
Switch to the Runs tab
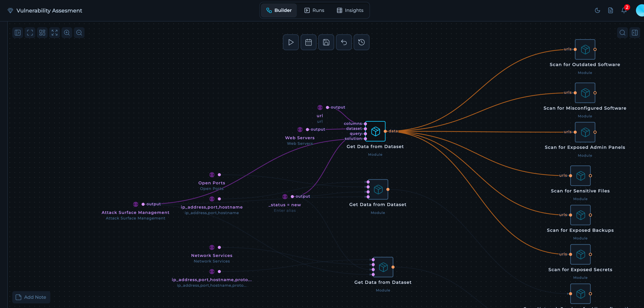tap(314, 11)
